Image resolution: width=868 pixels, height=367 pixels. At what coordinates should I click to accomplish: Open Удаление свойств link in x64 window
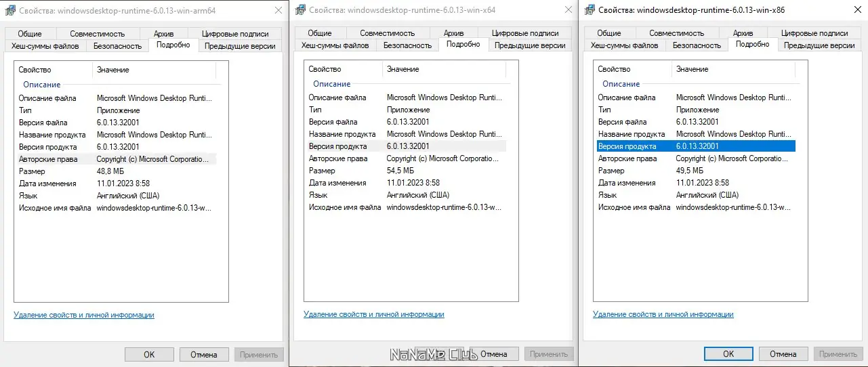pos(374,314)
